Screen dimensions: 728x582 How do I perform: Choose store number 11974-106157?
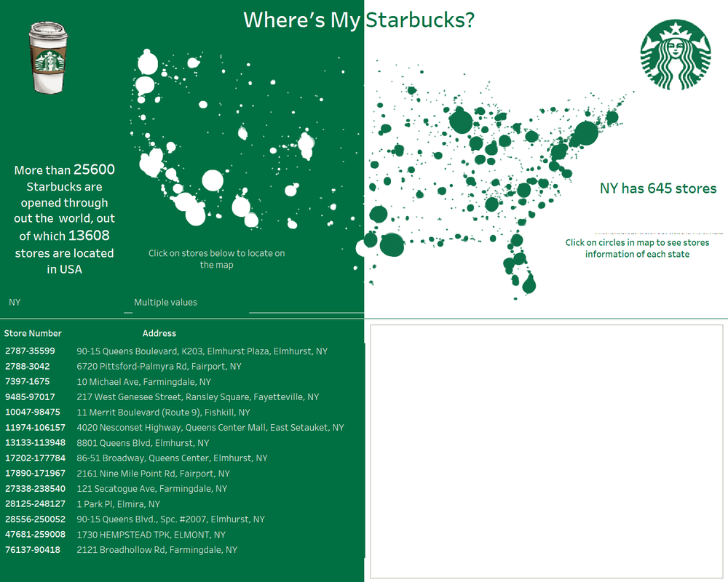point(35,427)
